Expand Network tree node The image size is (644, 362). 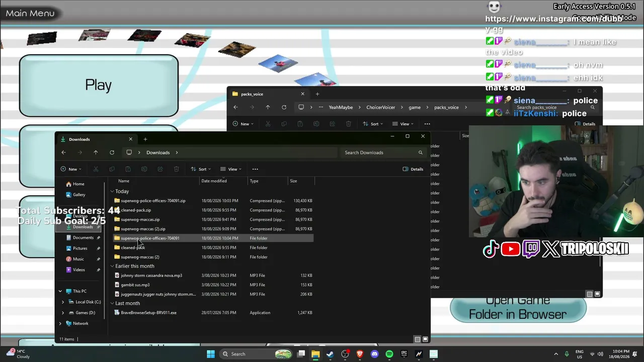[x=60, y=323]
